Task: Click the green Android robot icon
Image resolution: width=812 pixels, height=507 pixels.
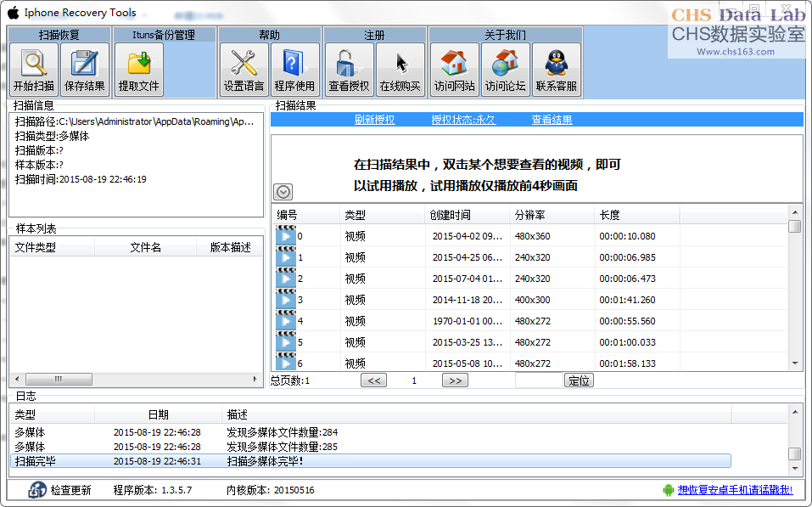Action: (668, 490)
